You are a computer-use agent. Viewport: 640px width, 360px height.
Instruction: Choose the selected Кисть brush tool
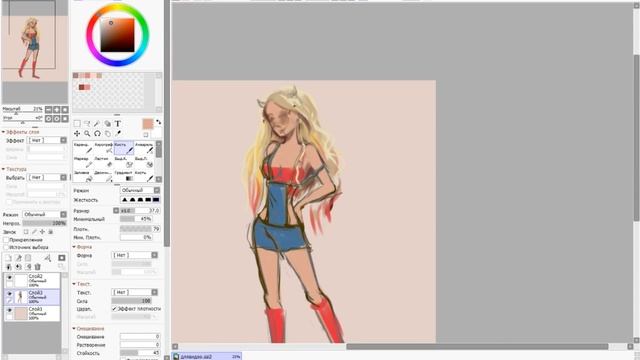tap(124, 148)
